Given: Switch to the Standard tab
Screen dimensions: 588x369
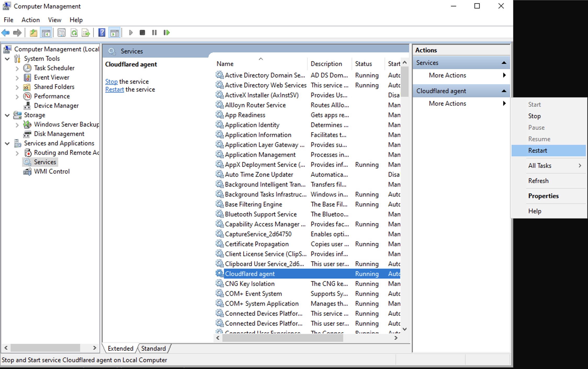Looking at the screenshot, I should coord(153,348).
